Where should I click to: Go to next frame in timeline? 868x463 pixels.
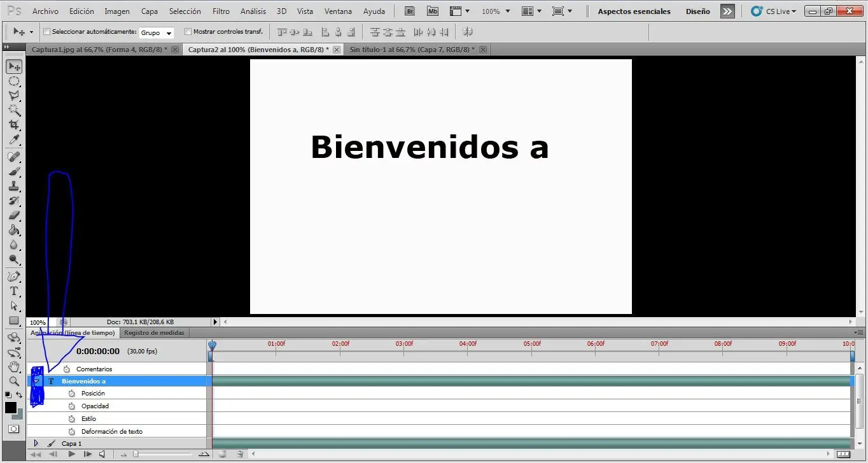coord(87,454)
